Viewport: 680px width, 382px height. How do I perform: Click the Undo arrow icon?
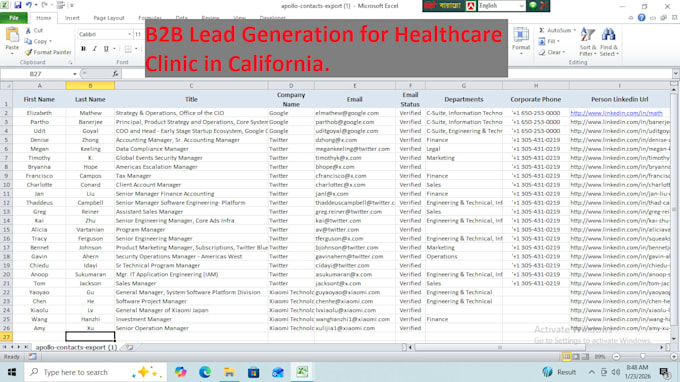point(28,5)
